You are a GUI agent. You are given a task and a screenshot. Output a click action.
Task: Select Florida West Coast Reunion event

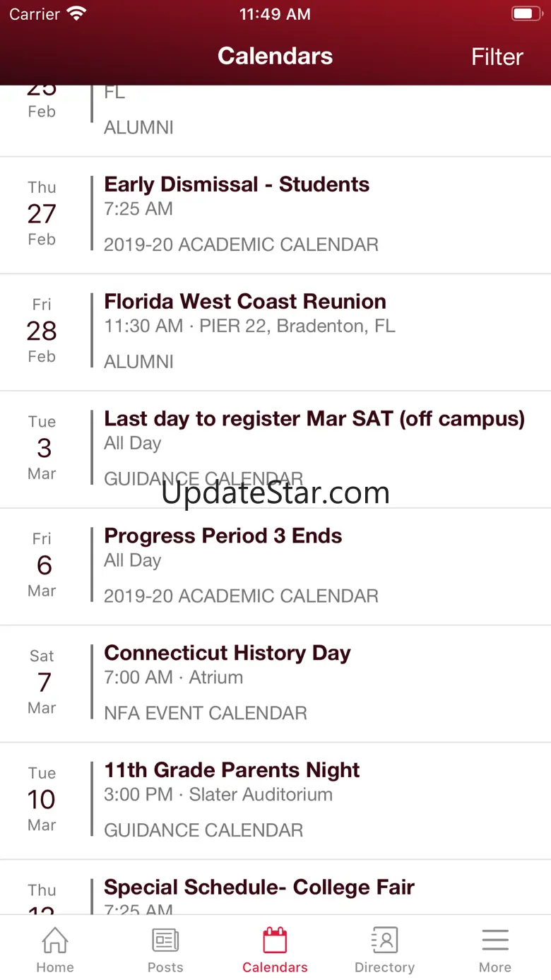click(245, 302)
